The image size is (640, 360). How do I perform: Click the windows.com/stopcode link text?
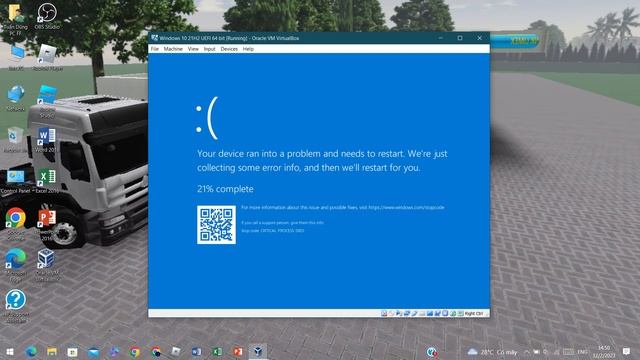tap(406, 207)
